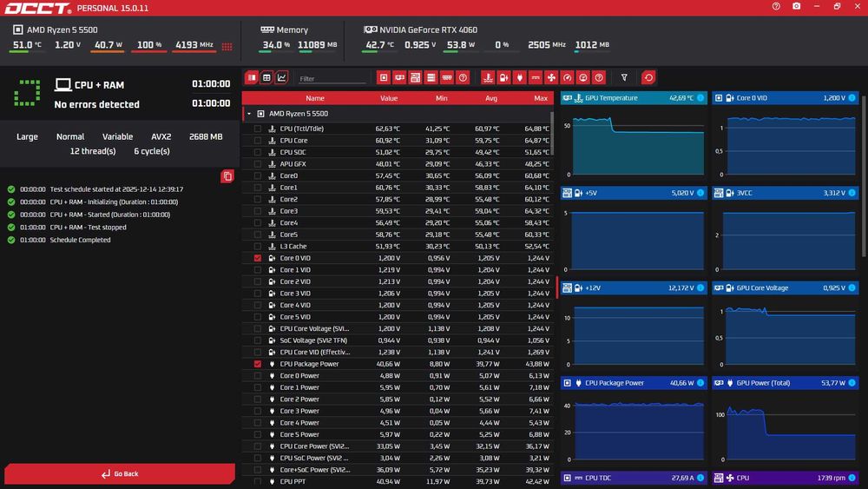Click the AMD Ryzen 5 5500 header label
The image size is (868, 489).
click(x=62, y=30)
